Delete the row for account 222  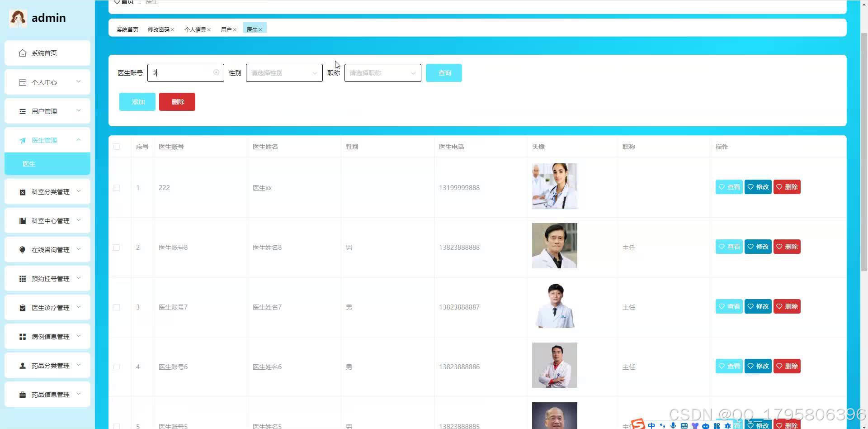click(x=787, y=187)
